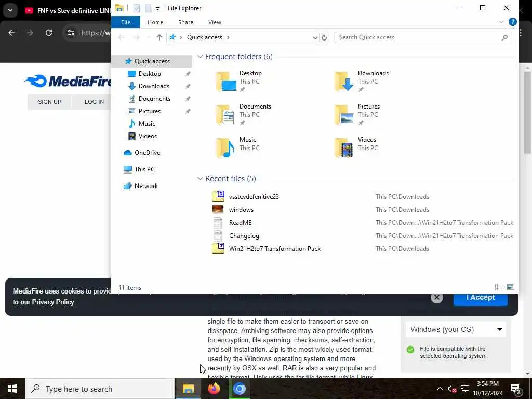Click the Videos frequent folder icon

[x=344, y=148]
